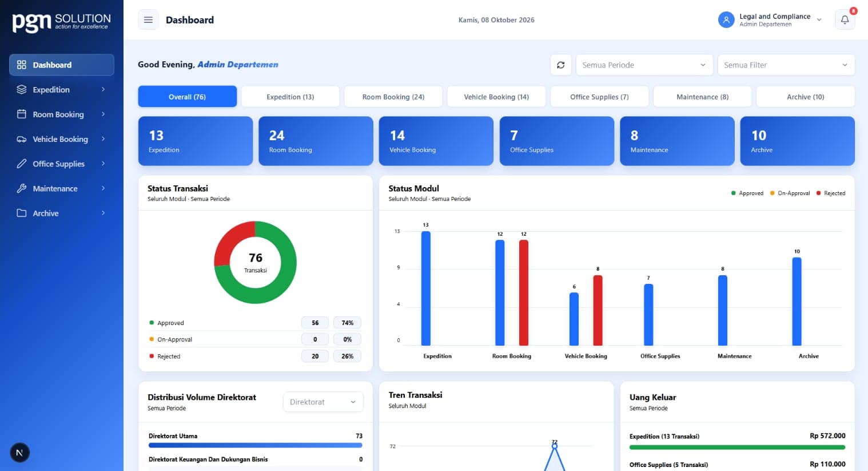Image resolution: width=868 pixels, height=471 pixels.
Task: Click the Expedition layers icon
Action: point(22,90)
